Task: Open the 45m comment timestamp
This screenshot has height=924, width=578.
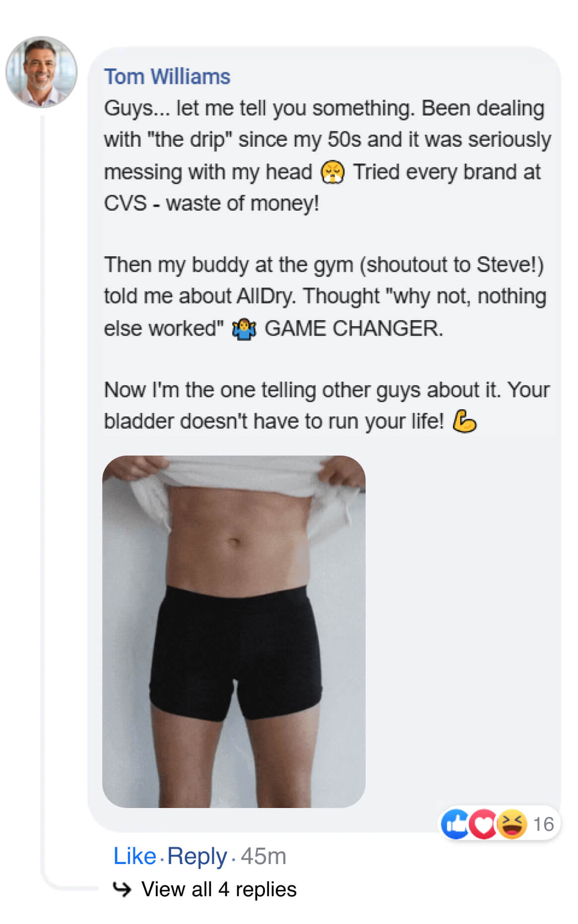Action: [x=263, y=856]
